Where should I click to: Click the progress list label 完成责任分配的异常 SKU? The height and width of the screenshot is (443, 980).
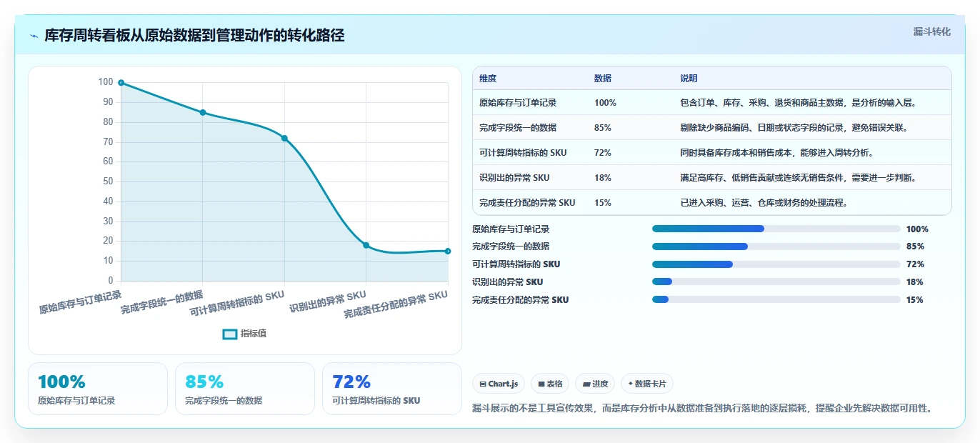(521, 300)
